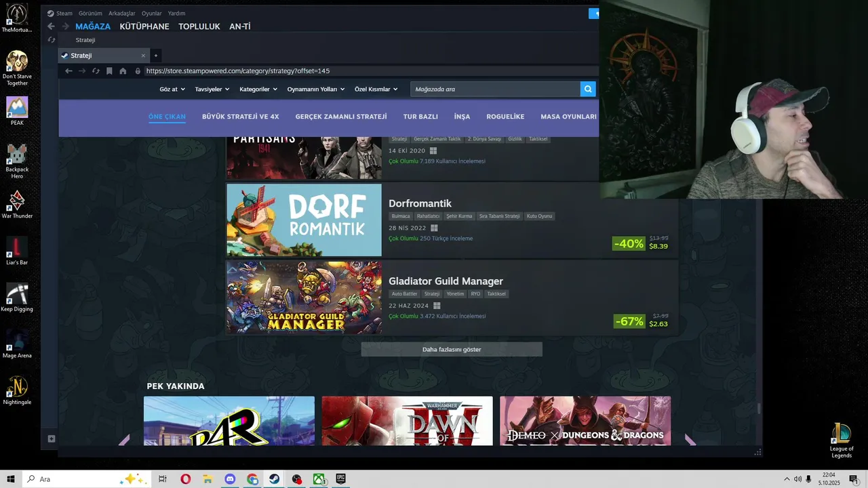Viewport: 868px width, 488px height.
Task: Open the Arkadaşlar menu
Action: tap(122, 13)
